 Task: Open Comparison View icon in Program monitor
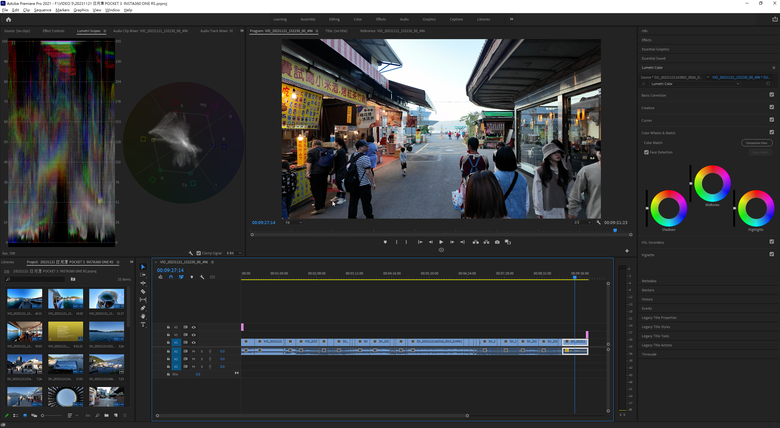coord(508,242)
